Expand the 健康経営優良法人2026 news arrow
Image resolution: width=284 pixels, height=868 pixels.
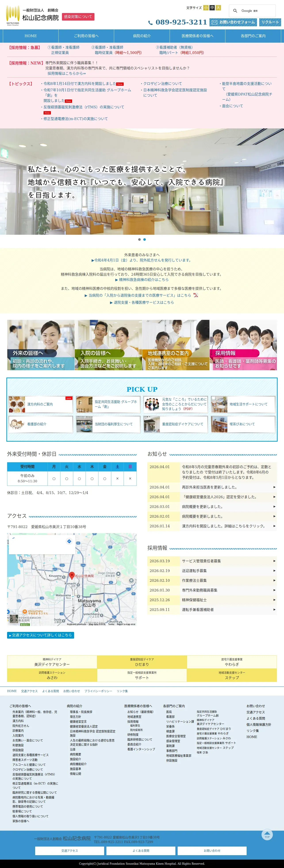(x=274, y=497)
